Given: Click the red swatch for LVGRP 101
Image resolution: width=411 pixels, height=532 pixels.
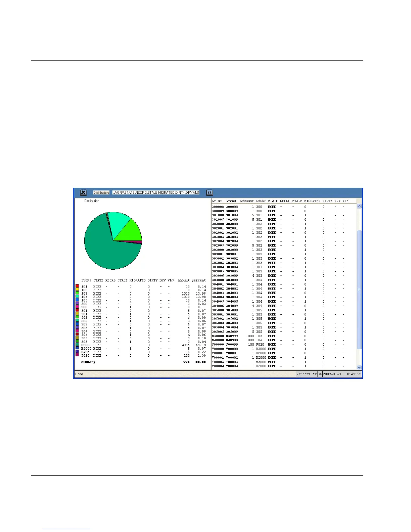Looking at the screenshot, I should tap(77, 286).
